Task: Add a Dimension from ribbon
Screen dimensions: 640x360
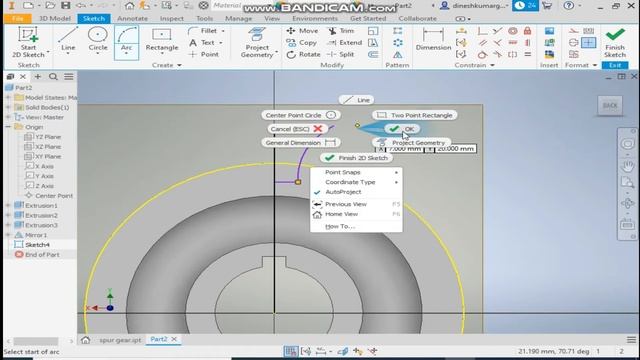Action: click(433, 40)
